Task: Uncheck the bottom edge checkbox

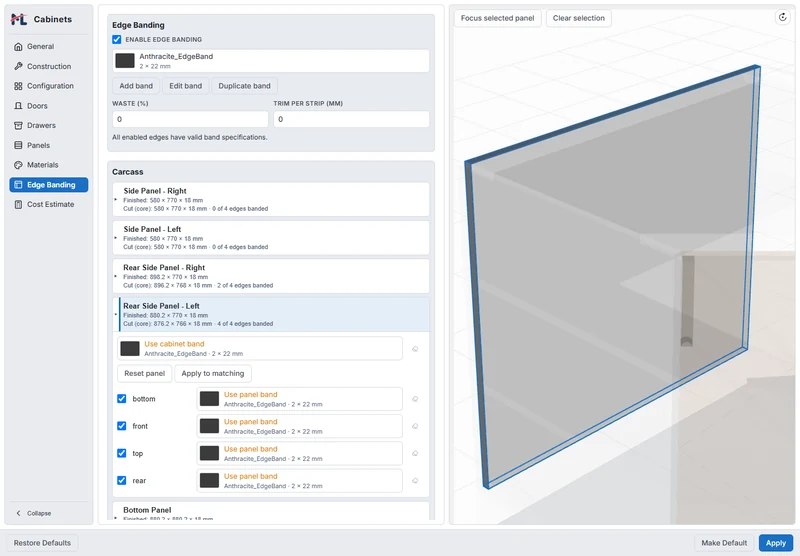Action: click(x=121, y=399)
